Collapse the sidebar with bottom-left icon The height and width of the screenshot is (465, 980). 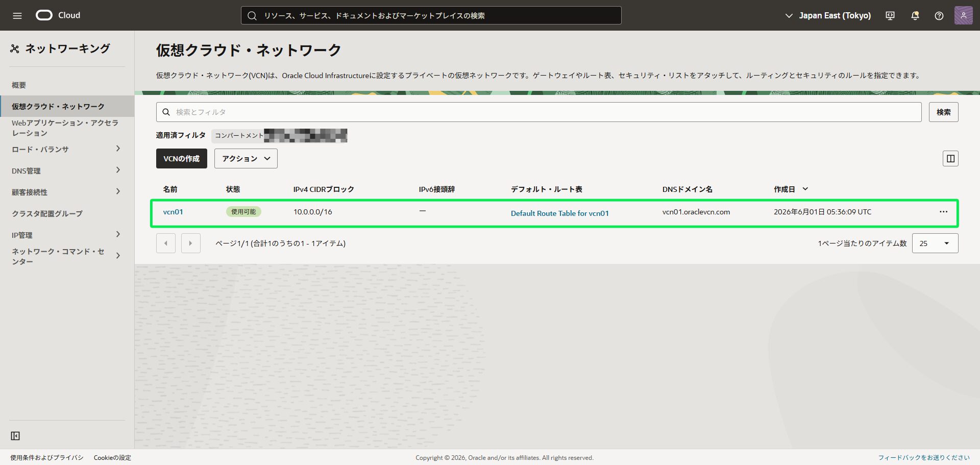click(x=15, y=436)
